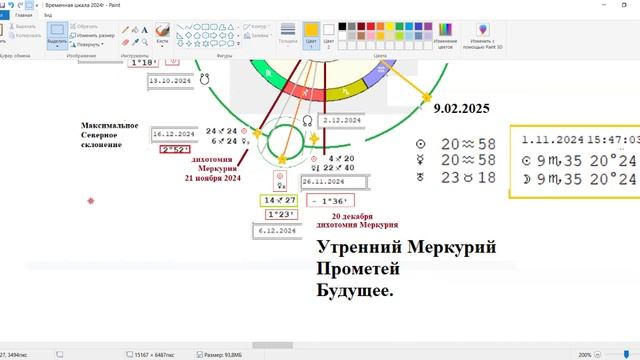Click the 16.12.2024 date box on canvas

click(174, 134)
